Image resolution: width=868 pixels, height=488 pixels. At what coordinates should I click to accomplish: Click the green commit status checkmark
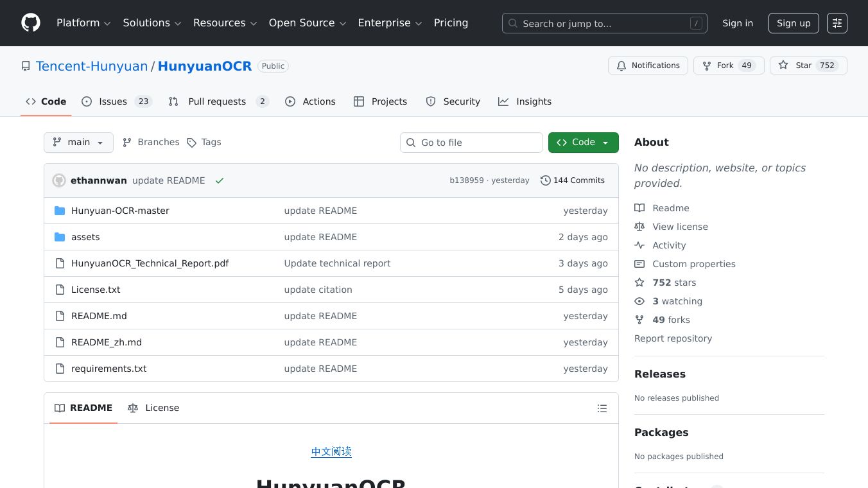[220, 180]
